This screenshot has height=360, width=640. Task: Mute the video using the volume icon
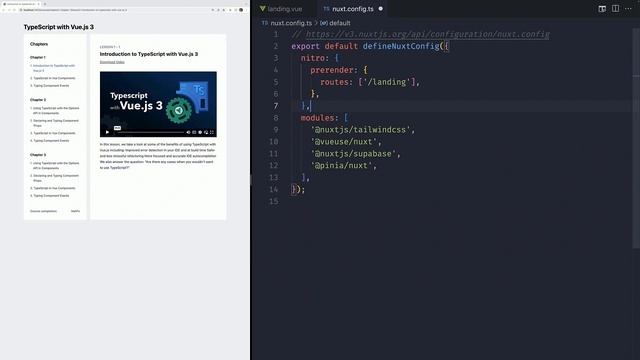[x=188, y=132]
